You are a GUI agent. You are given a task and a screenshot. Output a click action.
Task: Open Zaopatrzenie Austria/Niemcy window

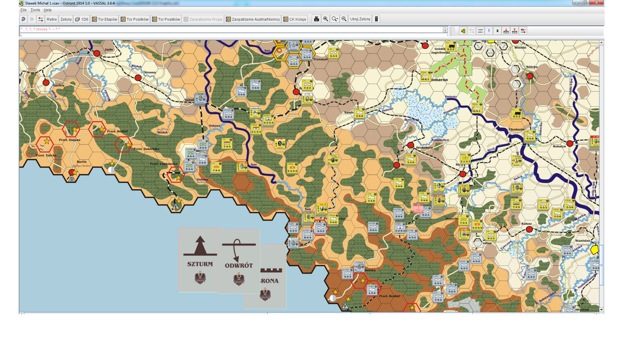(x=253, y=19)
